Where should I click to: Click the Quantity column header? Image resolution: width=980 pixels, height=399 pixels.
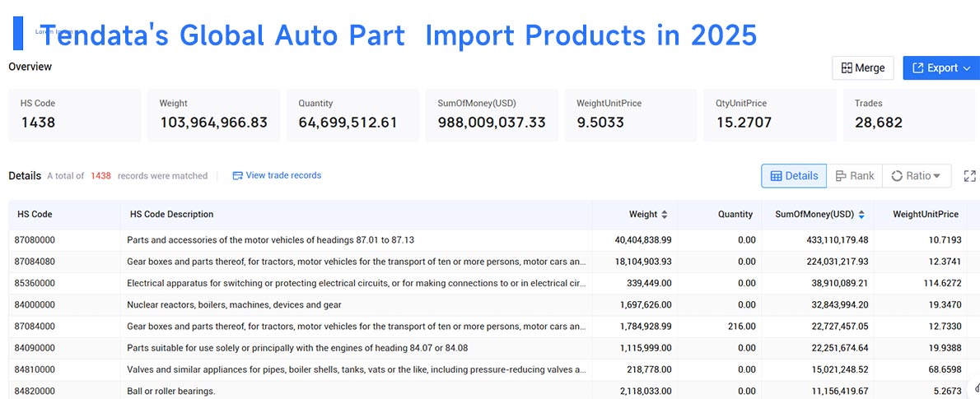click(735, 214)
